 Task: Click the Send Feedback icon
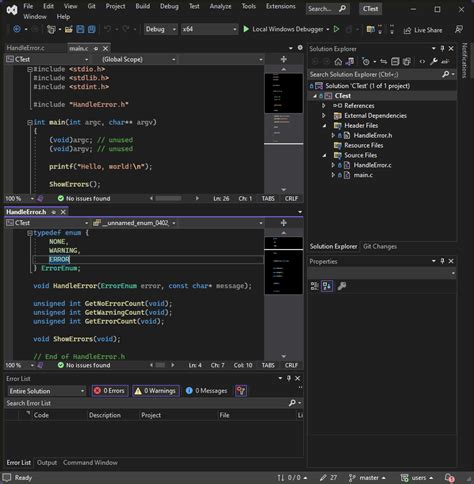[459, 29]
